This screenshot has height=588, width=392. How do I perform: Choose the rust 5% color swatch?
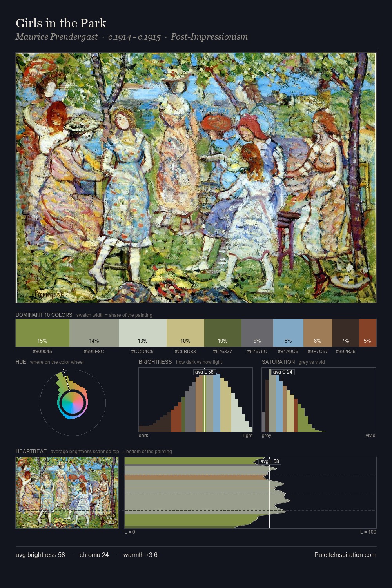[367, 333]
